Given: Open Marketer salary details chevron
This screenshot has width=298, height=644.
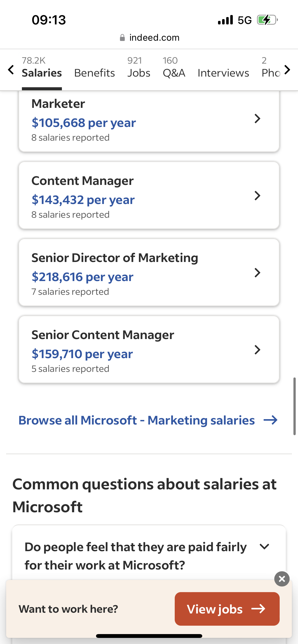Looking at the screenshot, I should point(258,119).
